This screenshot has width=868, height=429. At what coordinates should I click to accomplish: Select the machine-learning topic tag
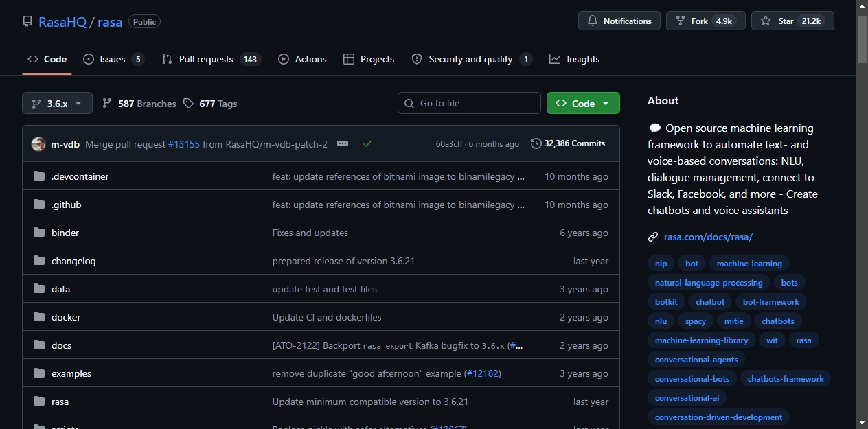pyautogui.click(x=749, y=264)
